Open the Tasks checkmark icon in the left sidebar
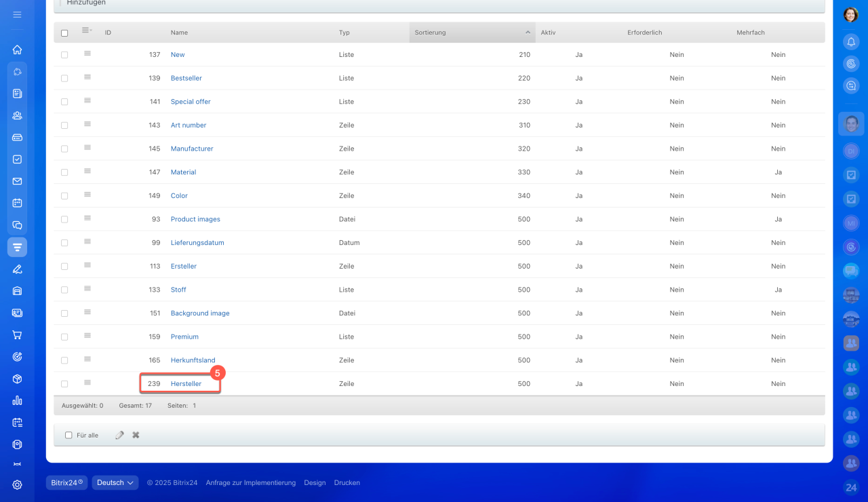The image size is (868, 502). pyautogui.click(x=17, y=159)
